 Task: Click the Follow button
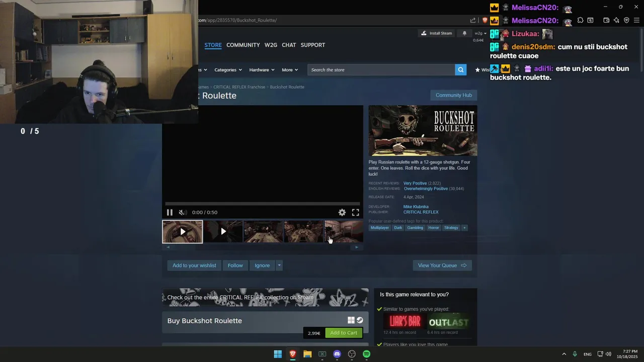tap(235, 265)
